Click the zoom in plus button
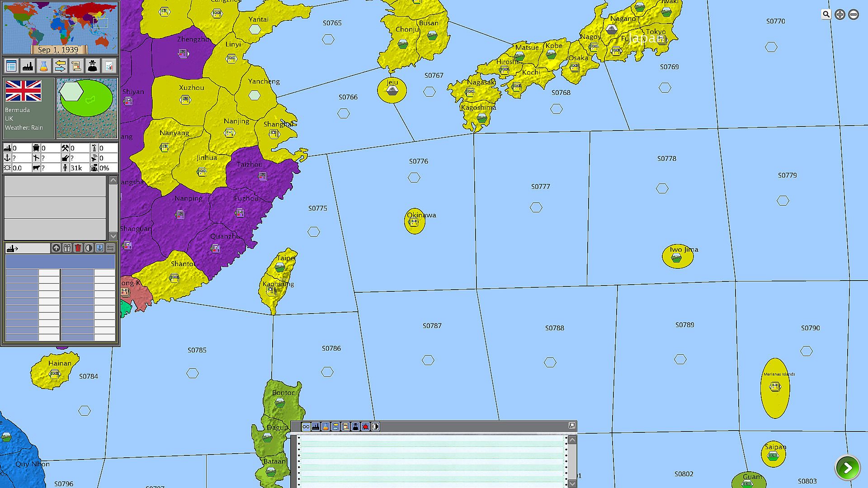This screenshot has height=488, width=868. click(x=840, y=14)
